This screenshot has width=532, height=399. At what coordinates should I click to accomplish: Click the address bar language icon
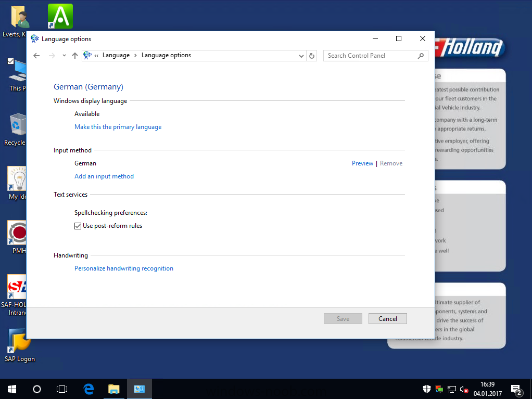87,55
